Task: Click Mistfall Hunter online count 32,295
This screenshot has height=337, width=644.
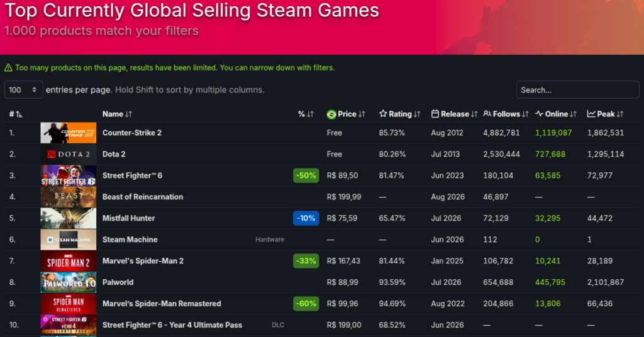Action: click(x=548, y=218)
